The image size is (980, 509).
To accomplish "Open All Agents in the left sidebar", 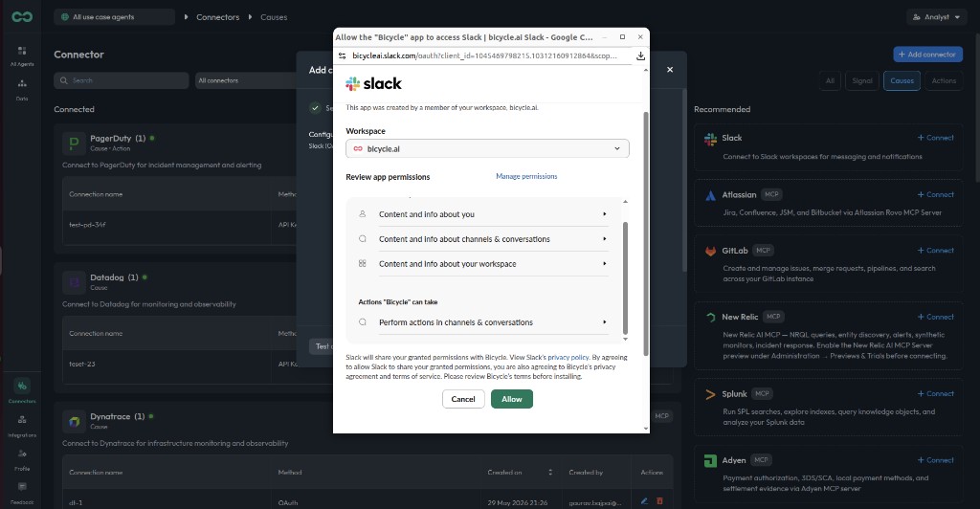I will 22,55.
